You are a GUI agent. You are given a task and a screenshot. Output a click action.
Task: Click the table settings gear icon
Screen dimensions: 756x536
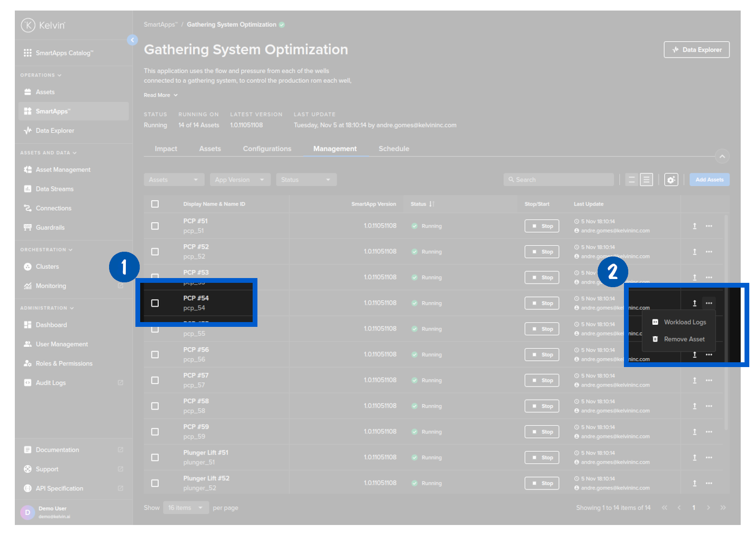coord(671,180)
